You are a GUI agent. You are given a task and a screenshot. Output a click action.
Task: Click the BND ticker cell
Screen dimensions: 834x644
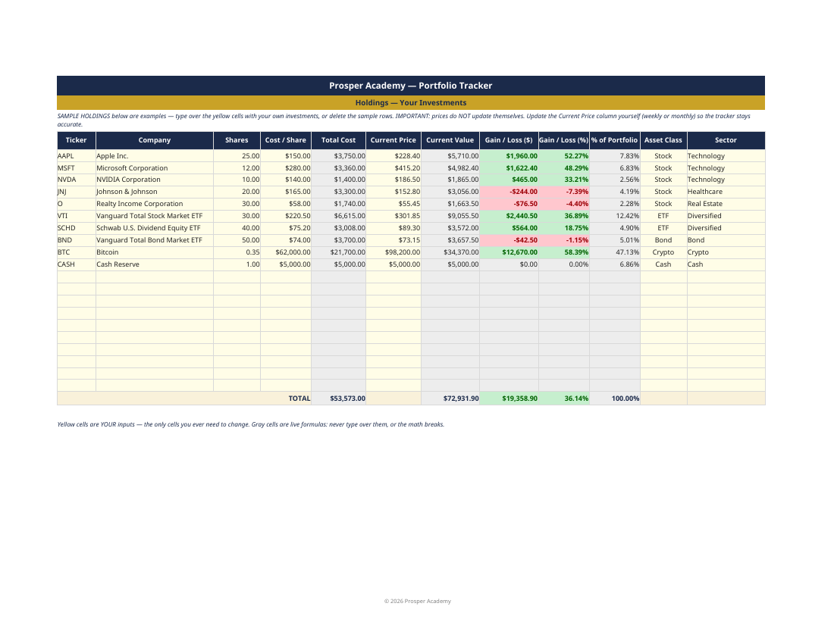pyautogui.click(x=76, y=240)
